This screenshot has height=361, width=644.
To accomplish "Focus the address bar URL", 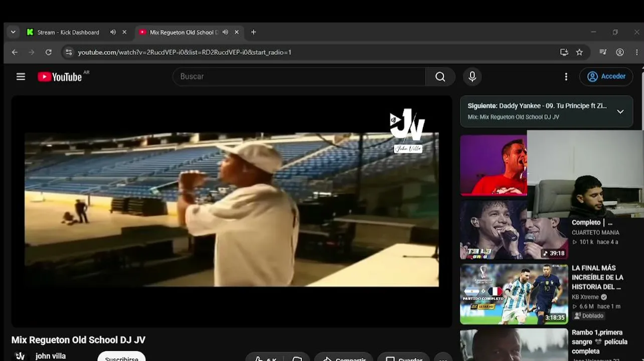I will tap(185, 52).
